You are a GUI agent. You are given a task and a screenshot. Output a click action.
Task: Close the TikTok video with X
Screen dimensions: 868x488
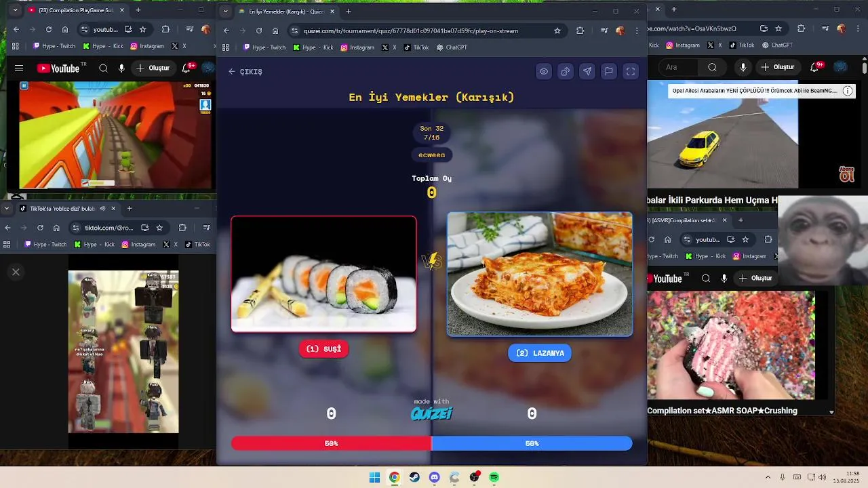click(16, 272)
